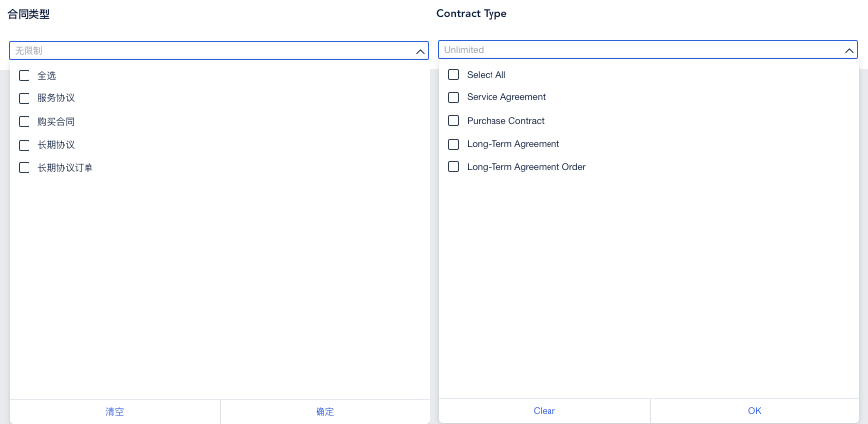Check the Long-Term Agreement Order checkbox
The image size is (868, 424).
pos(454,167)
